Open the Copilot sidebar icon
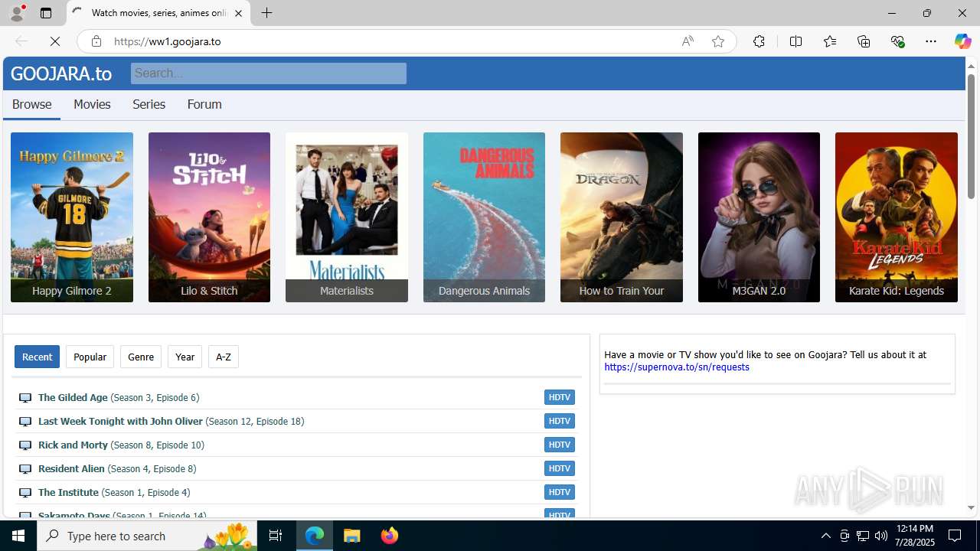The height and width of the screenshot is (551, 980). tap(962, 41)
